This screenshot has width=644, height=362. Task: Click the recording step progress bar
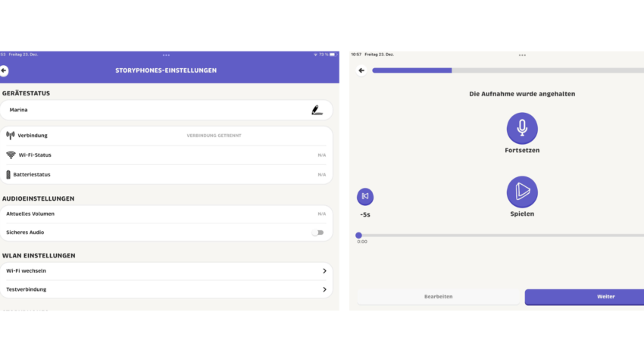pos(508,70)
